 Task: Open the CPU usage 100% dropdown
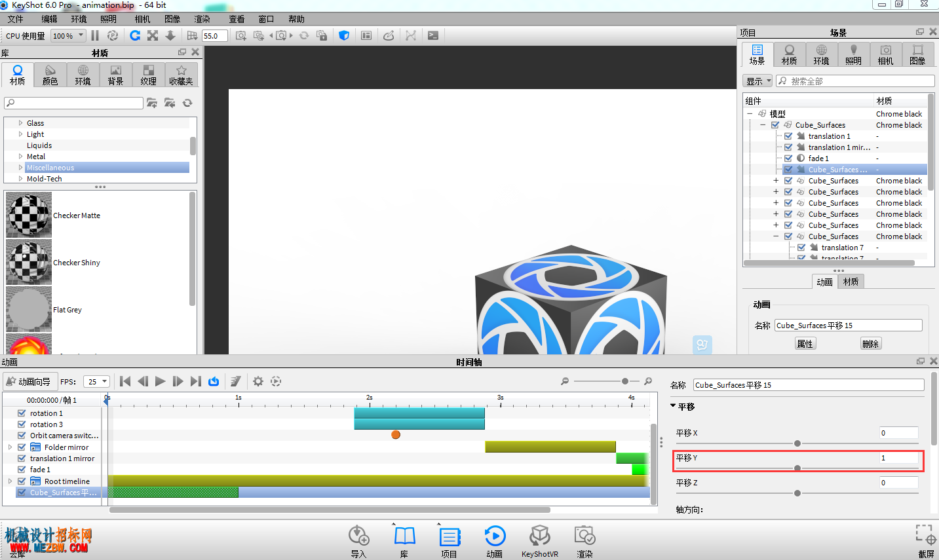click(68, 35)
